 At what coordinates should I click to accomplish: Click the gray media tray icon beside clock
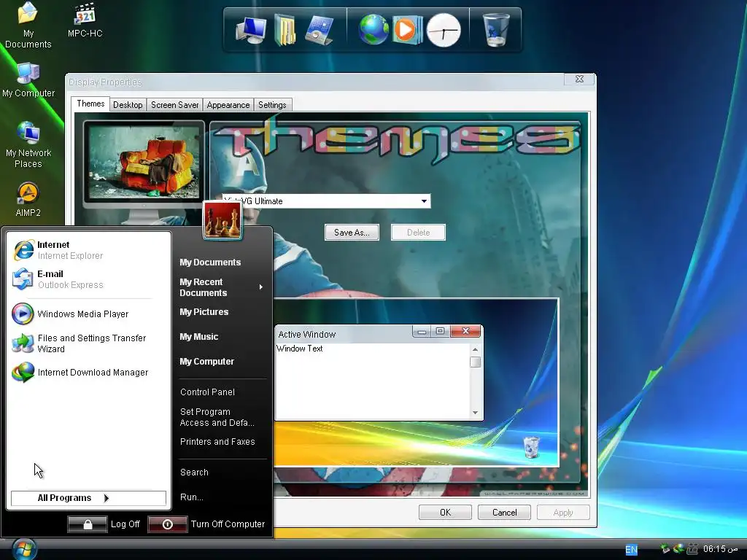pos(692,549)
